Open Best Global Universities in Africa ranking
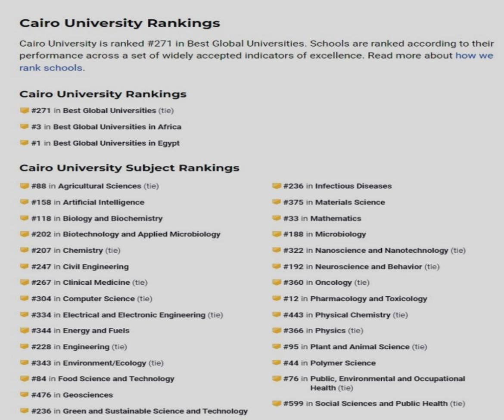504x420 pixels. click(x=117, y=127)
